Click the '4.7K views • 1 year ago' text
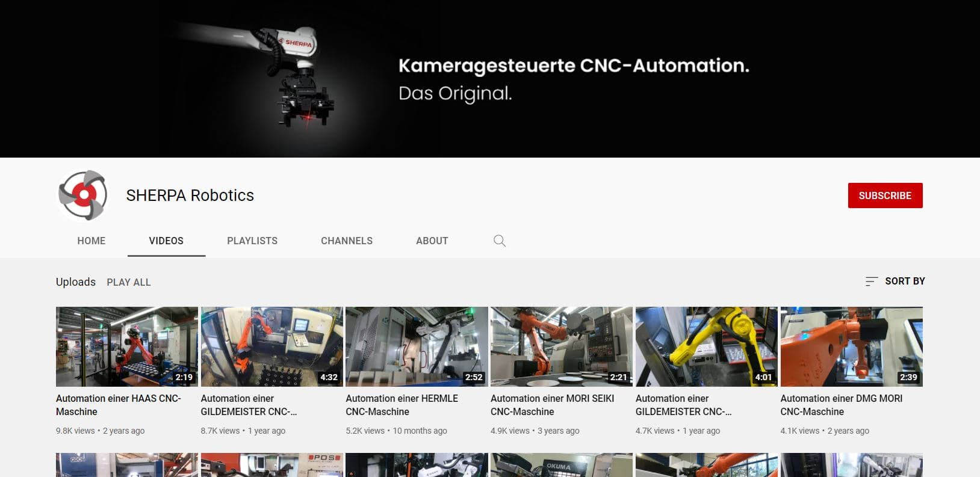Screen dimensions: 980x477 [x=678, y=431]
